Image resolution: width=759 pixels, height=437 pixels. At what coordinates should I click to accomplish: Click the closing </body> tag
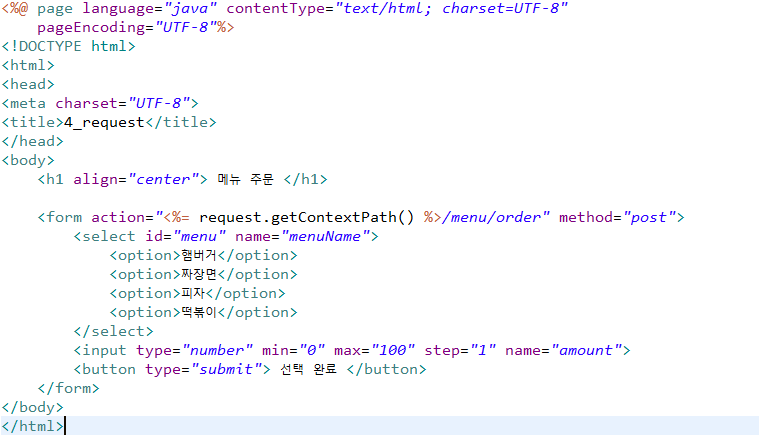click(32, 407)
